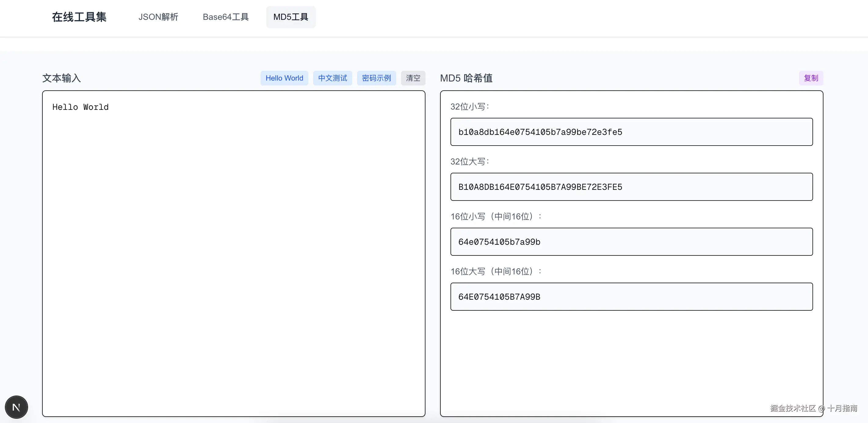Click the 在线工具集 site title
Image resolution: width=868 pixels, height=423 pixels.
point(79,17)
